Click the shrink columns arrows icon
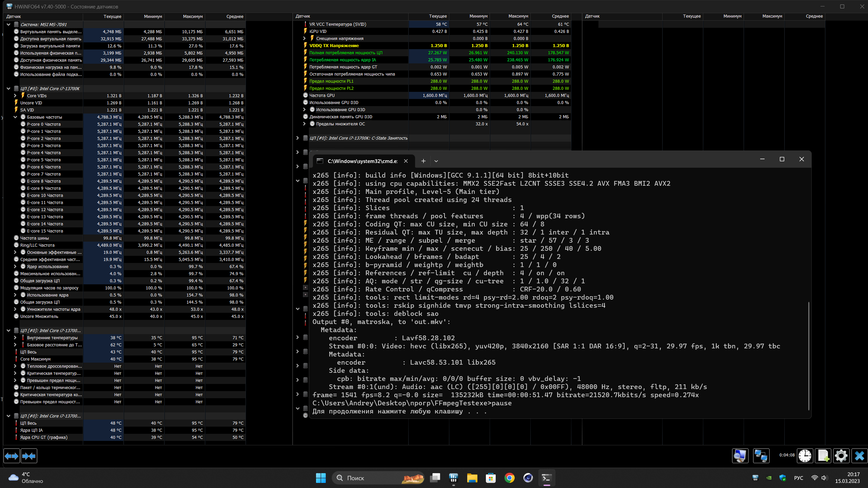 (29, 456)
